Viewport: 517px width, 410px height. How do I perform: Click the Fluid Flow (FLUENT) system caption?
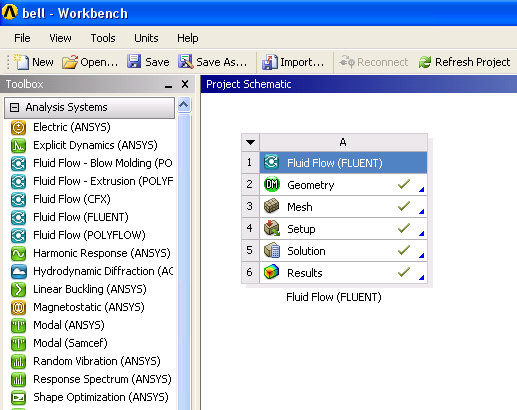[334, 297]
